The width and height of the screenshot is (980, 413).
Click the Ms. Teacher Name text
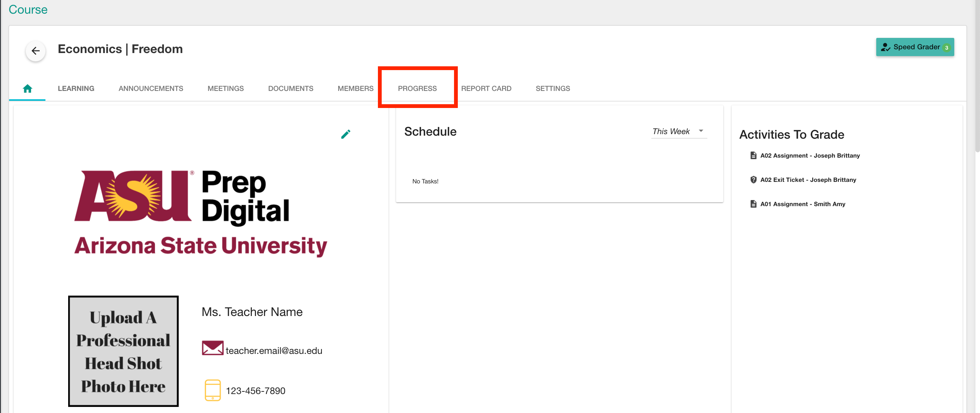tap(252, 312)
